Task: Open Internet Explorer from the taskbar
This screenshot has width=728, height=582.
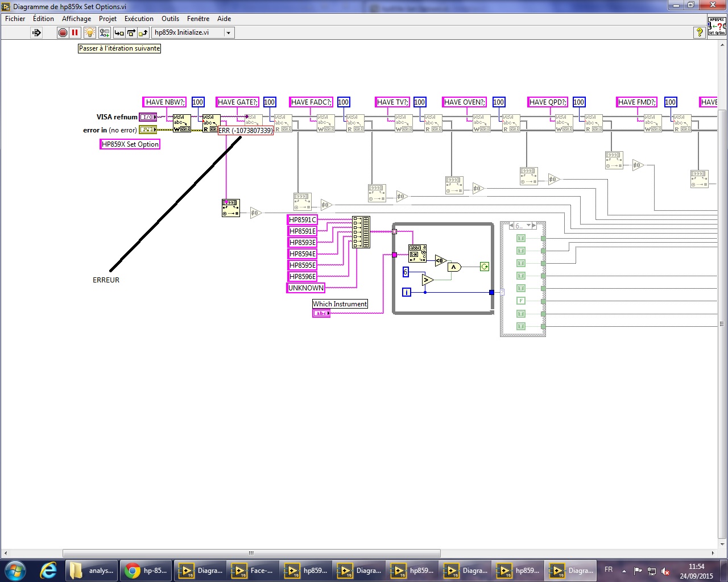Action: tap(49, 570)
